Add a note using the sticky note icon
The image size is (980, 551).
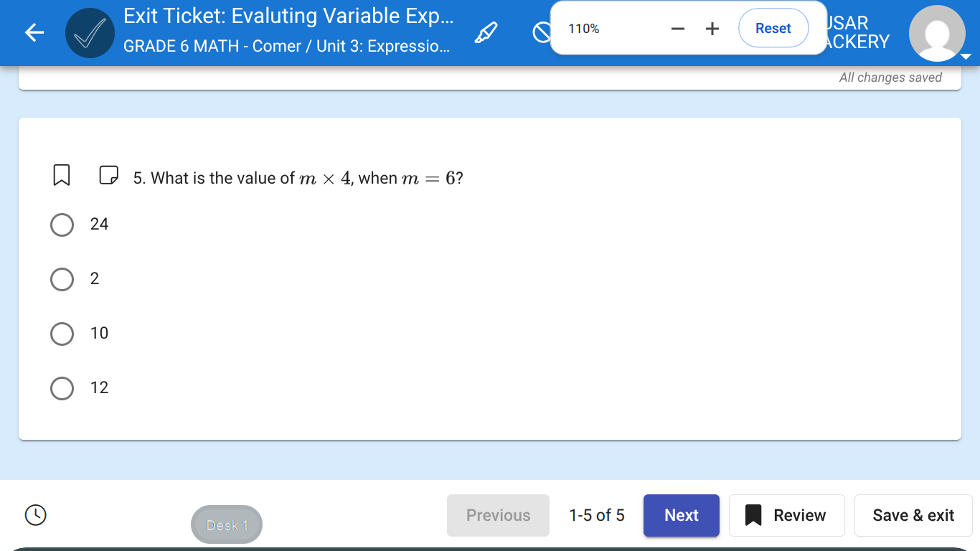click(108, 174)
